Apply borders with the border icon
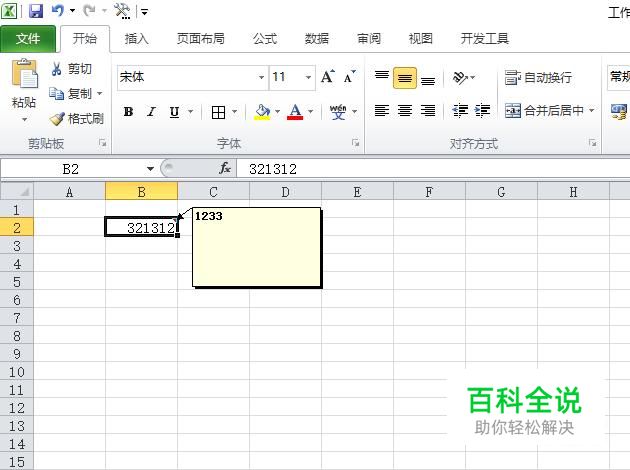This screenshot has width=630, height=470. click(x=218, y=112)
